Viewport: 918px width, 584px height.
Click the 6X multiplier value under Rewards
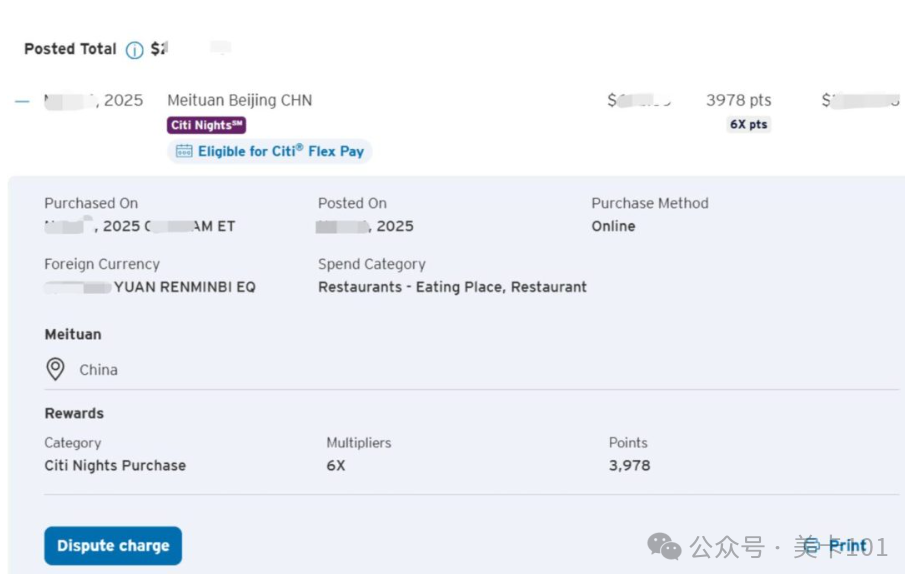336,465
